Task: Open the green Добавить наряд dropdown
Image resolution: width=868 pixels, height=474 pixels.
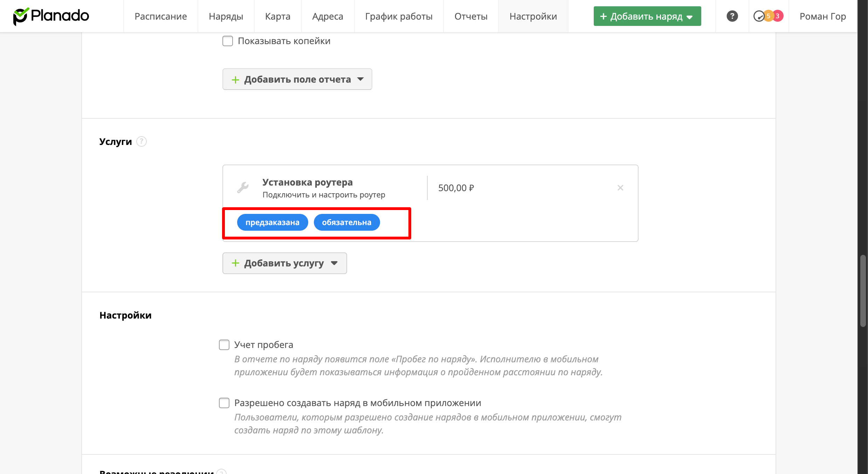Action: [x=647, y=16]
